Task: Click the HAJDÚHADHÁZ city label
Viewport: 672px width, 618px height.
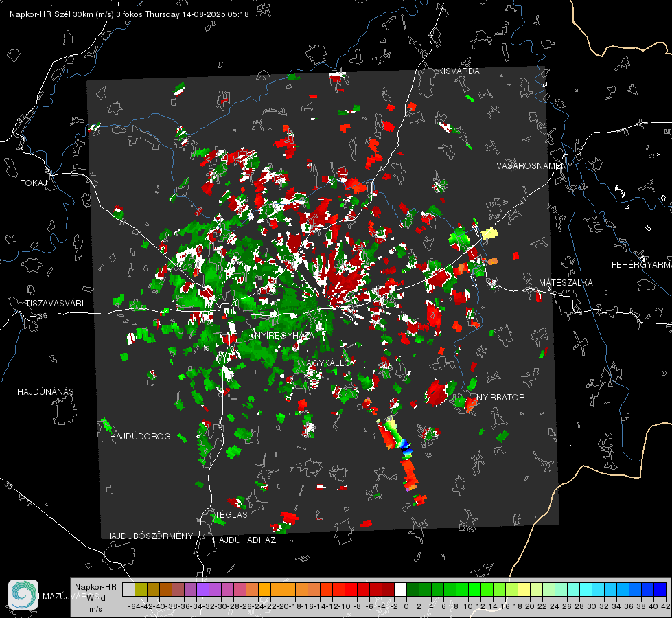Action: pyautogui.click(x=244, y=540)
